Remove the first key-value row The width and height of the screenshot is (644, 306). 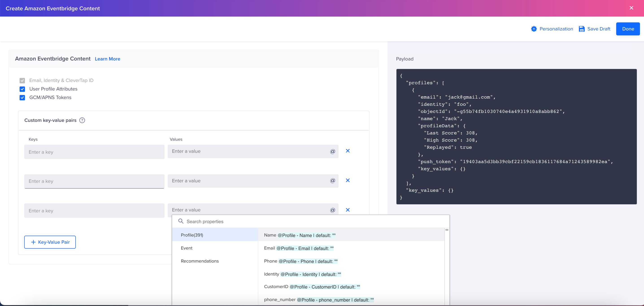(348, 151)
